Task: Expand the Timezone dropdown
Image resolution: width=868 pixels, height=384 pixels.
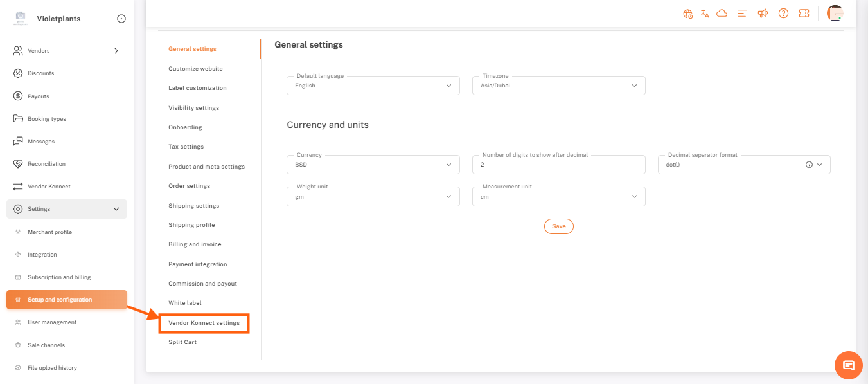Action: (x=558, y=86)
